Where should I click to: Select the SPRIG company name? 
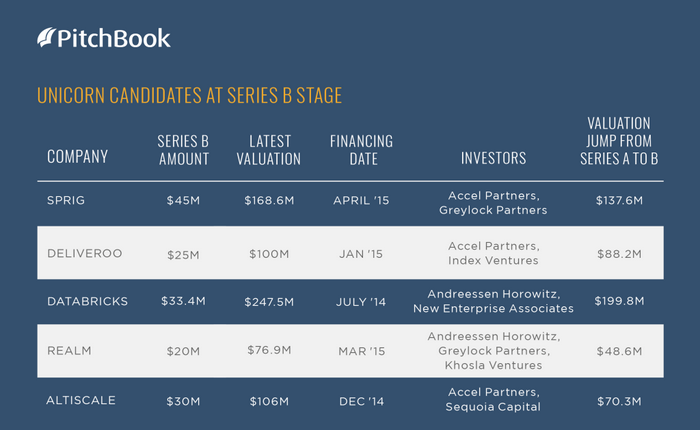tap(66, 200)
